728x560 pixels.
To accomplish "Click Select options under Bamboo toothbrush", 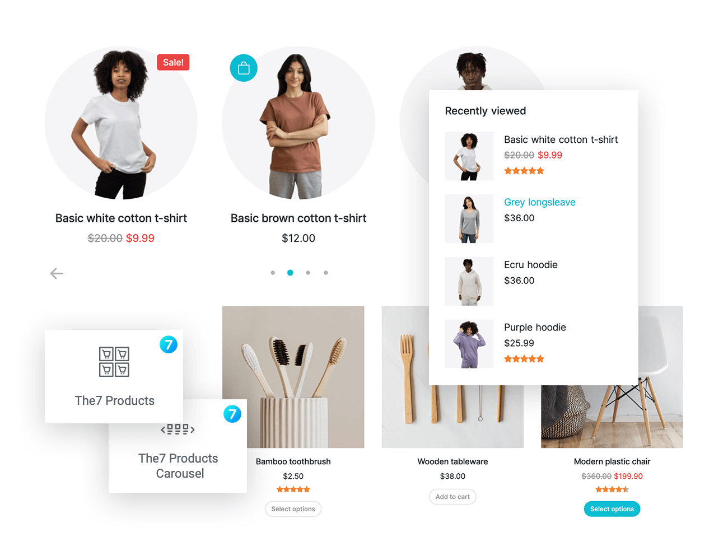I will [293, 509].
